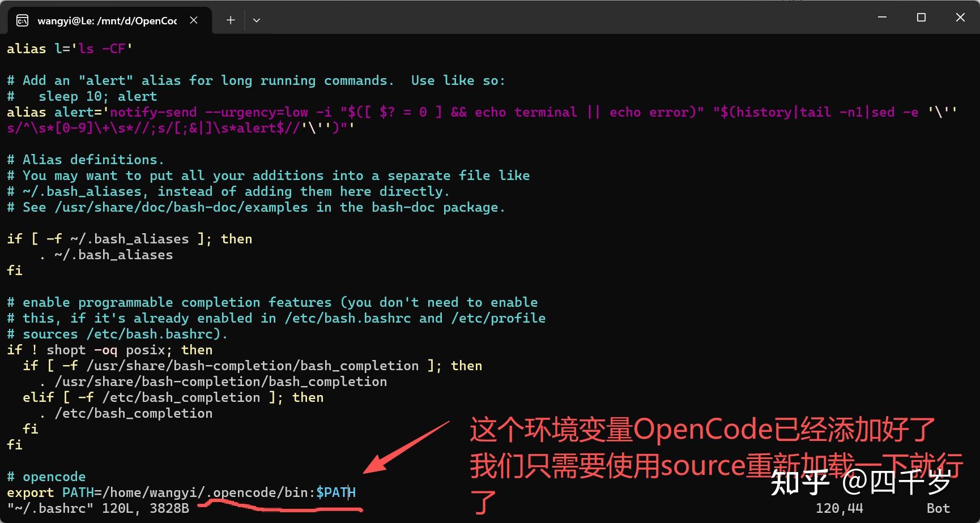Click the ". /etc/bash_completion" line

(126, 413)
